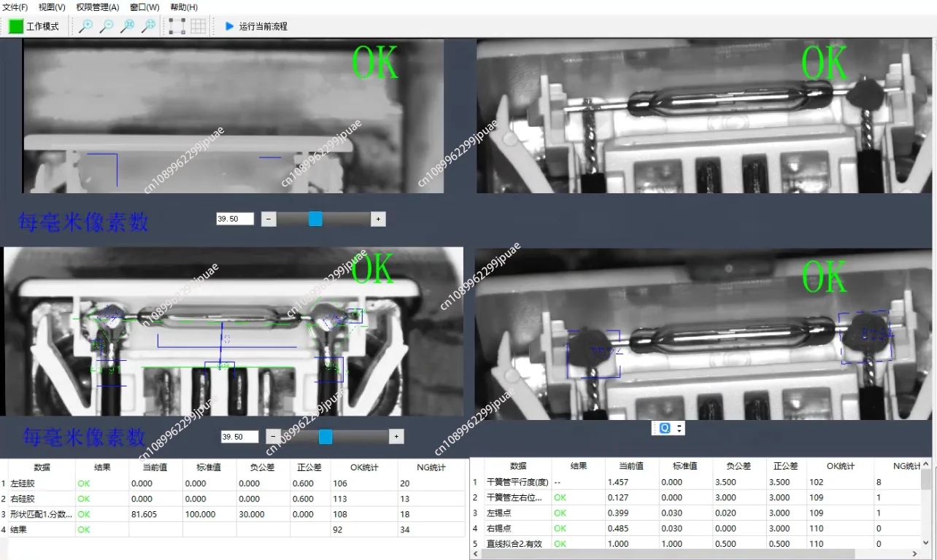Click the minus button of the upper pixel slider
The width and height of the screenshot is (937, 560).
[269, 219]
